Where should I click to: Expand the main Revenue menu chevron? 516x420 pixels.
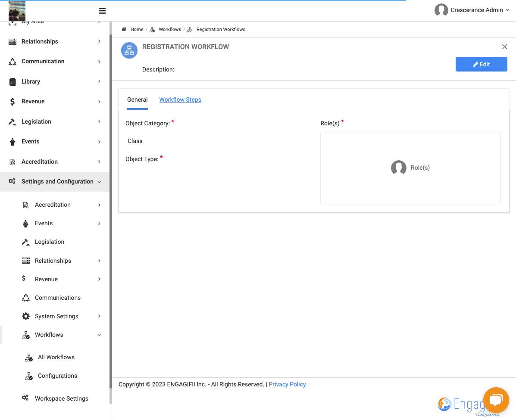pos(100,102)
